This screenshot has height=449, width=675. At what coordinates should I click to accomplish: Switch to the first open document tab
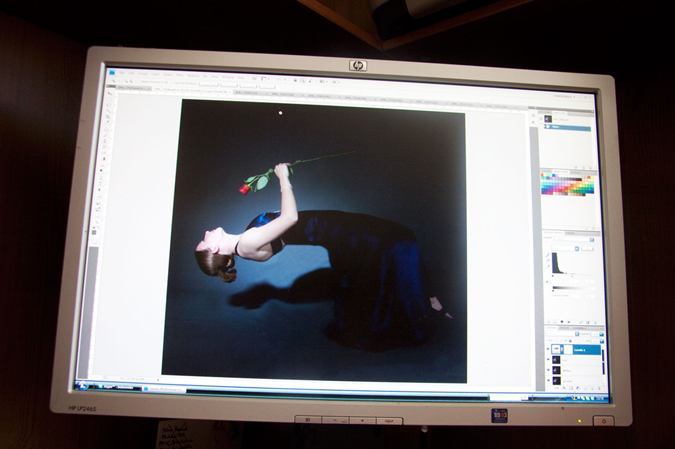pos(134,87)
